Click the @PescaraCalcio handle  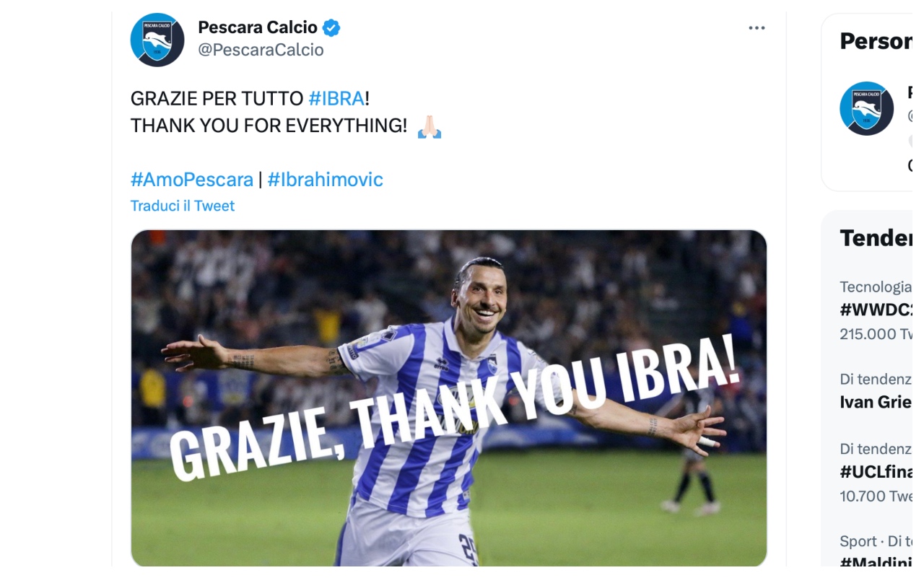(261, 50)
